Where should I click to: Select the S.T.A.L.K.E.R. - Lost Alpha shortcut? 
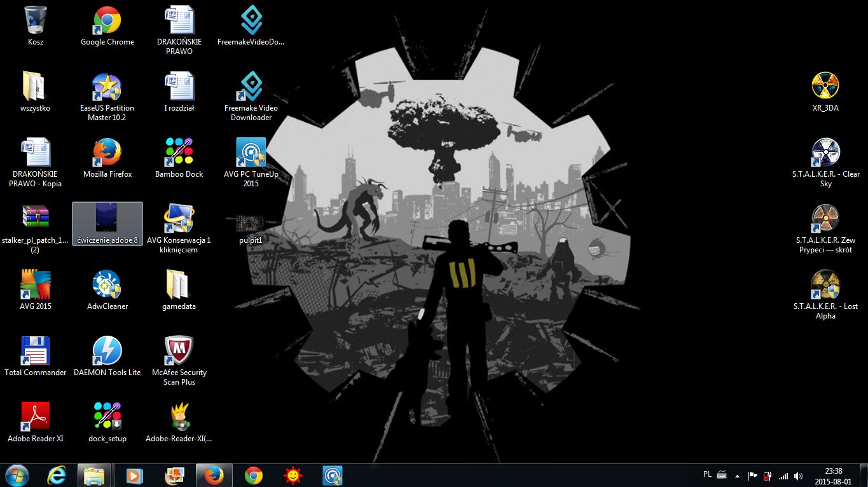click(825, 296)
